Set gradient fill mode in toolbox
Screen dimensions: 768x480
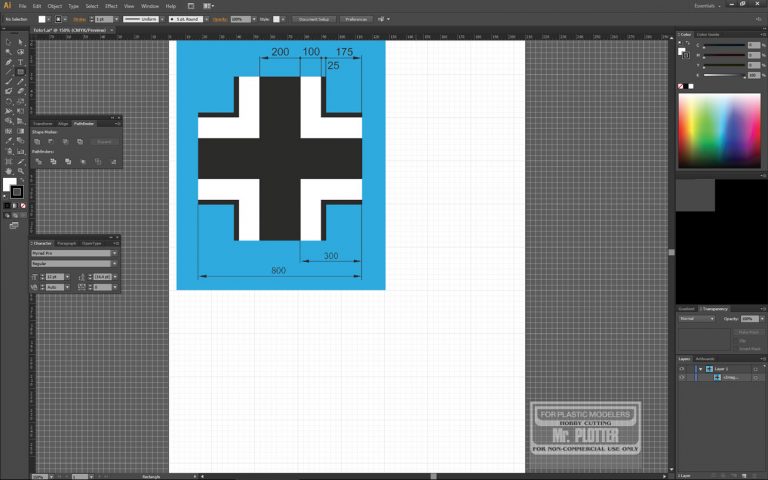click(15, 205)
